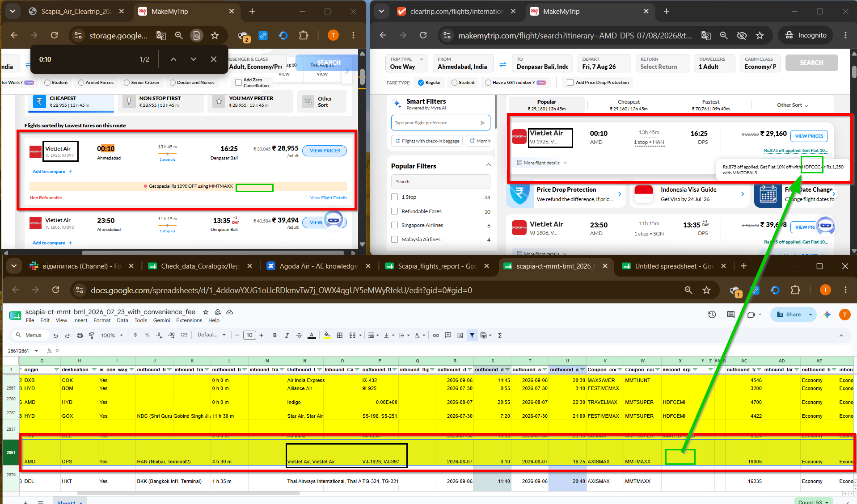
Task: Insert a chart using the Sheets toolbar
Action: click(x=460, y=335)
